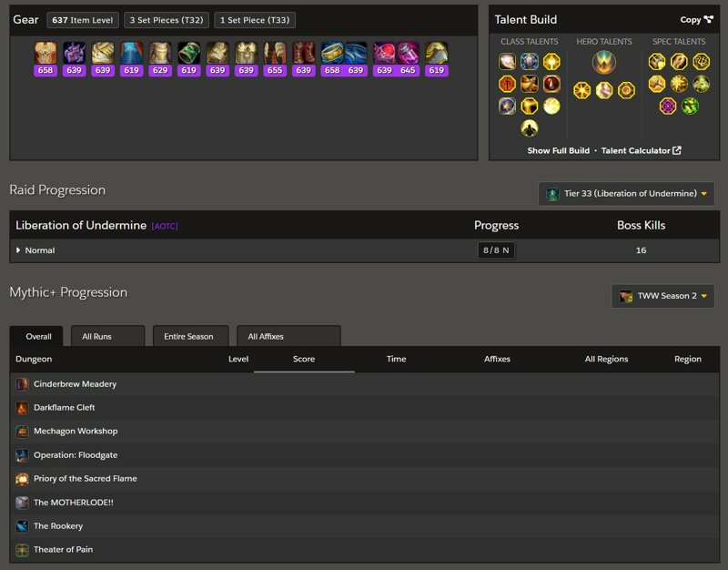The width and height of the screenshot is (728, 570).
Task: Copy the talent build
Action: (696, 19)
